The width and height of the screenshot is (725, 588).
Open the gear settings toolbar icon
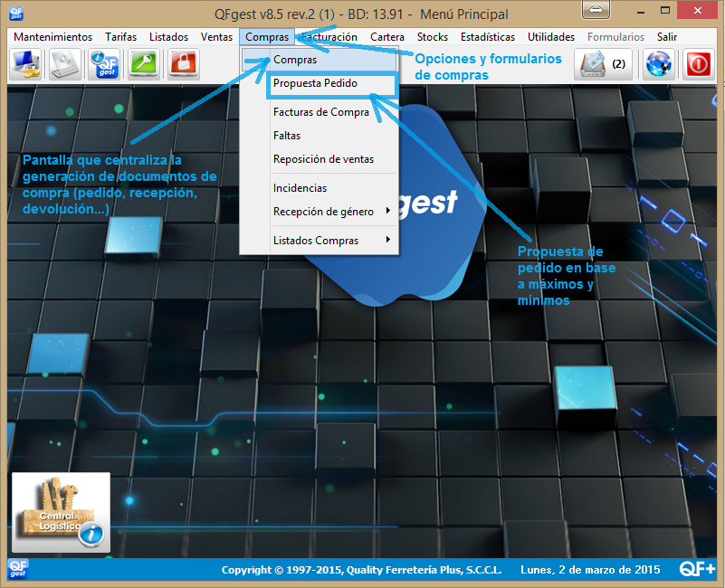pos(65,64)
